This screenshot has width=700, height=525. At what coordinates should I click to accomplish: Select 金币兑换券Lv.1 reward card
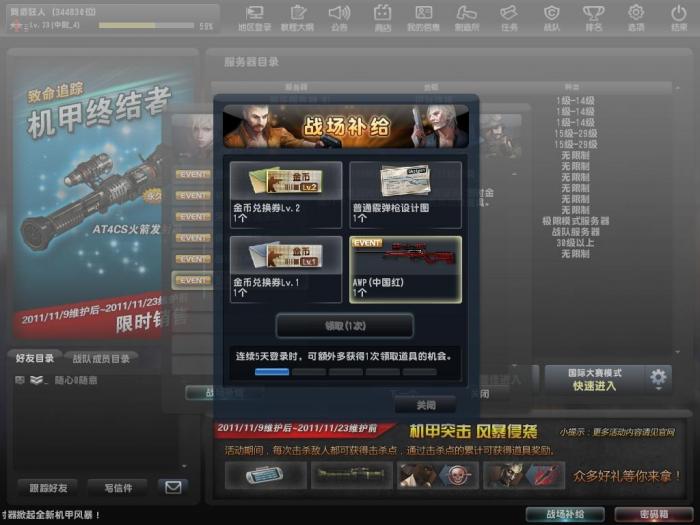pos(286,270)
